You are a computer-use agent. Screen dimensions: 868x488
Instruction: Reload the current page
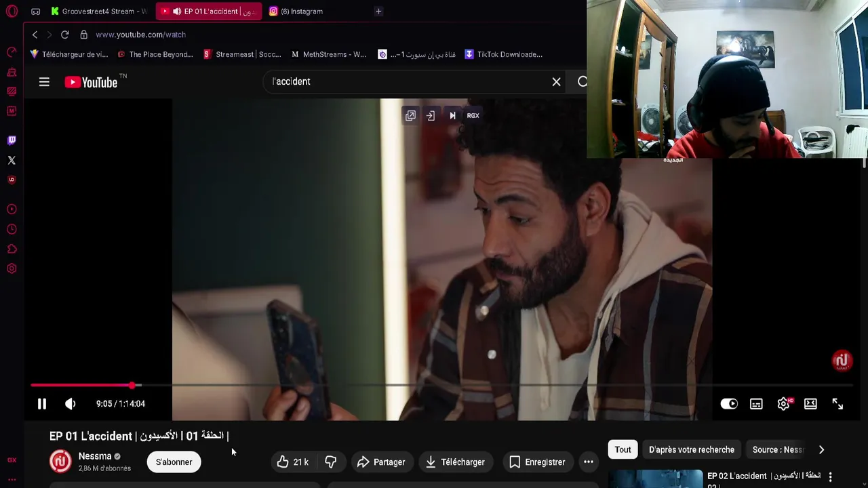click(x=64, y=35)
